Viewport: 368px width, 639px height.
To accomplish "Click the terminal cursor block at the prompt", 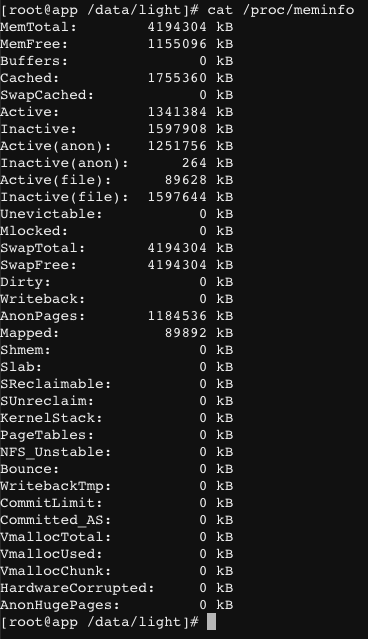I will pyautogui.click(x=211, y=622).
